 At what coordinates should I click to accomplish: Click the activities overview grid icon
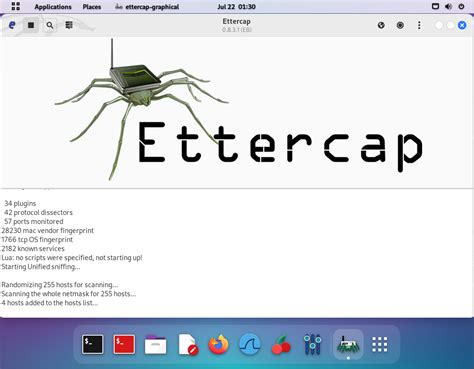[15, 6]
